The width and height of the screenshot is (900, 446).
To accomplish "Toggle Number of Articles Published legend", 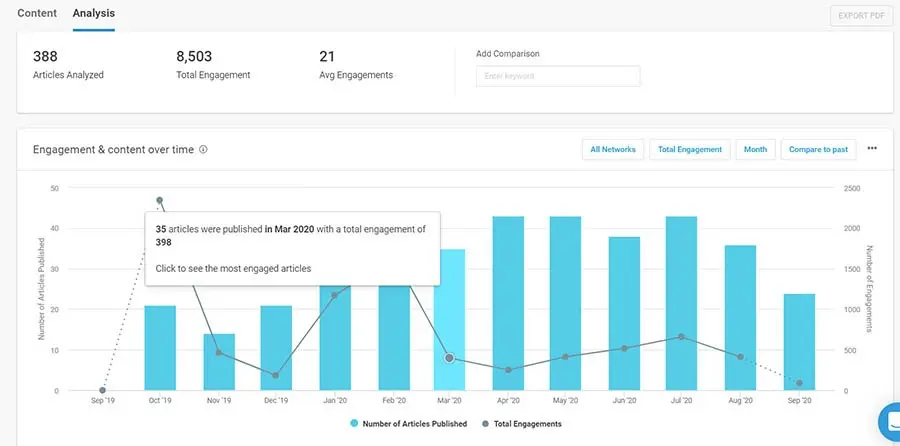I will 409,424.
